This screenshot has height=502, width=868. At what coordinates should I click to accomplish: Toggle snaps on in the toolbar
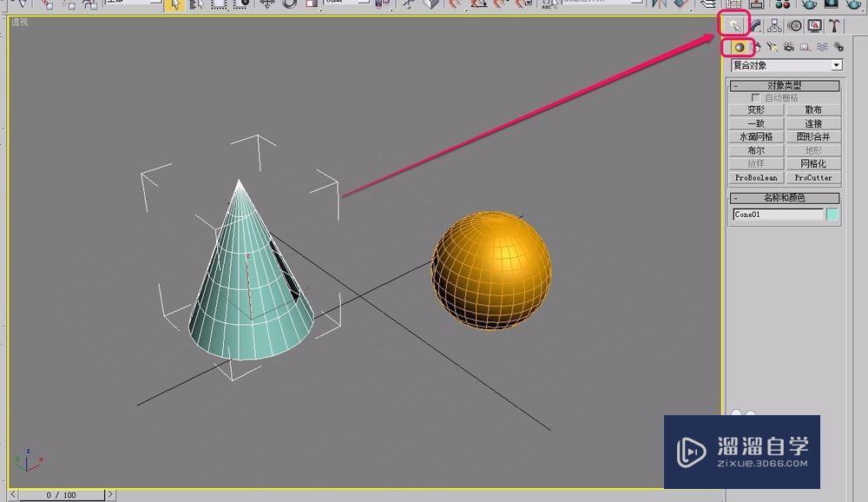pyautogui.click(x=453, y=5)
